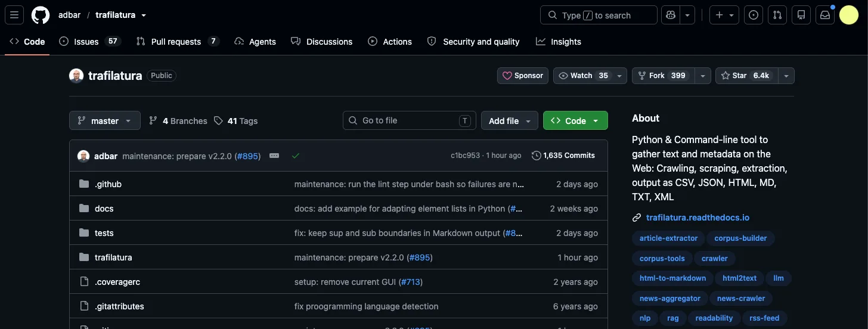
Task: Click llm topic tag
Action: click(779, 278)
